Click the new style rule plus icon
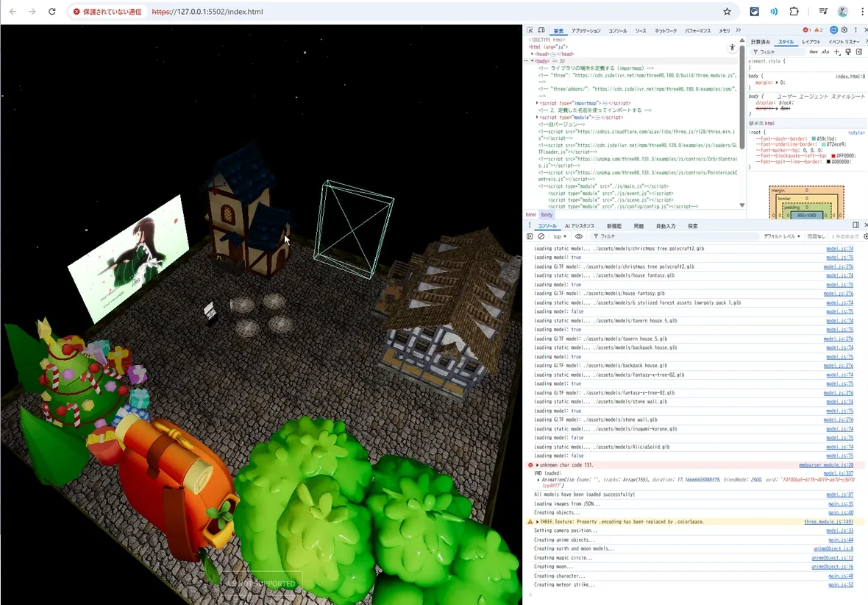The image size is (868, 605). point(837,52)
